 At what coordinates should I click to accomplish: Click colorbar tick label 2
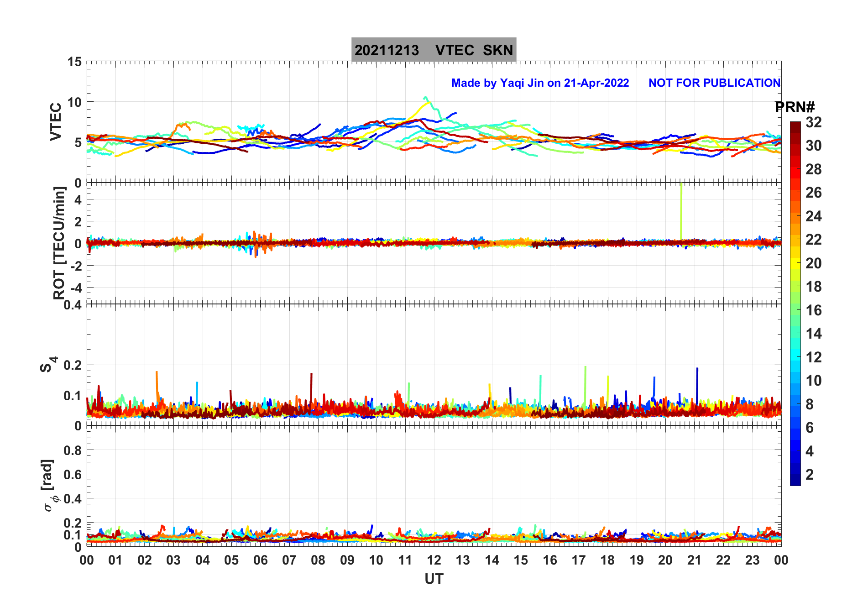(810, 475)
